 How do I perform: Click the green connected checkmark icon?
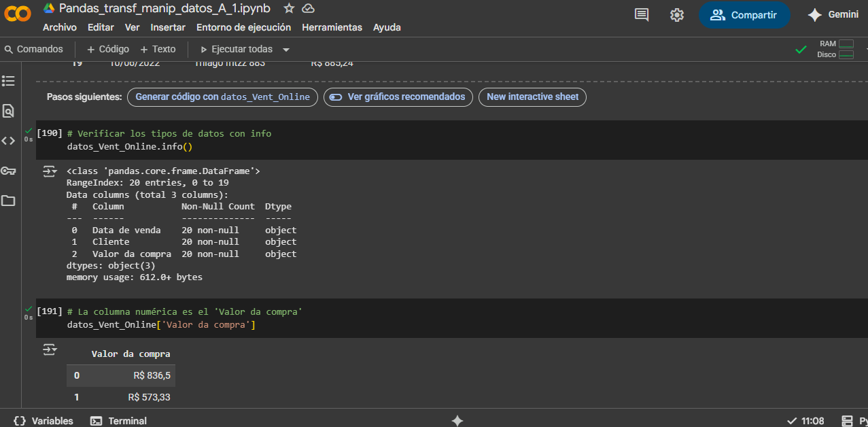(x=801, y=50)
